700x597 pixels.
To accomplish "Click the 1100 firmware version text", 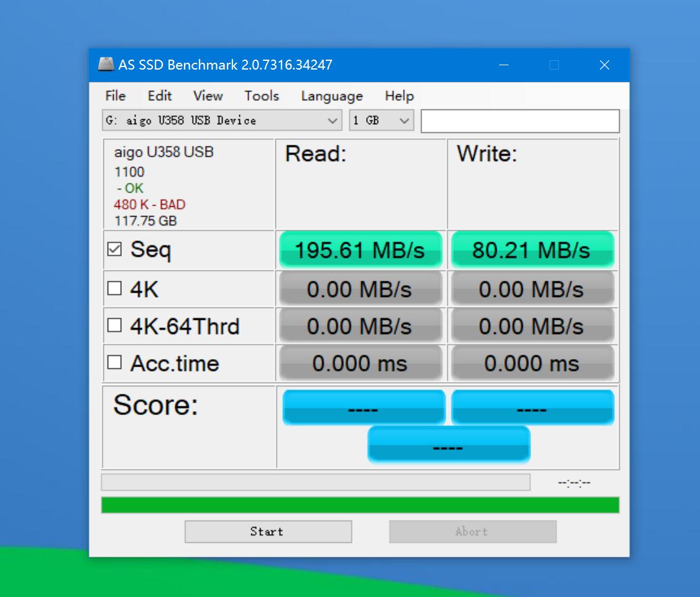I will (129, 172).
